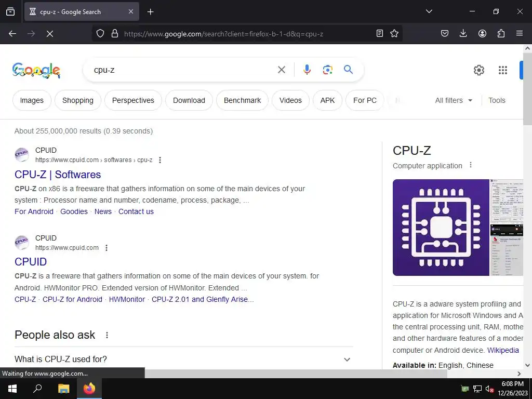The height and width of the screenshot is (399, 532).
Task: Select the Download filter chip
Action: click(x=189, y=100)
